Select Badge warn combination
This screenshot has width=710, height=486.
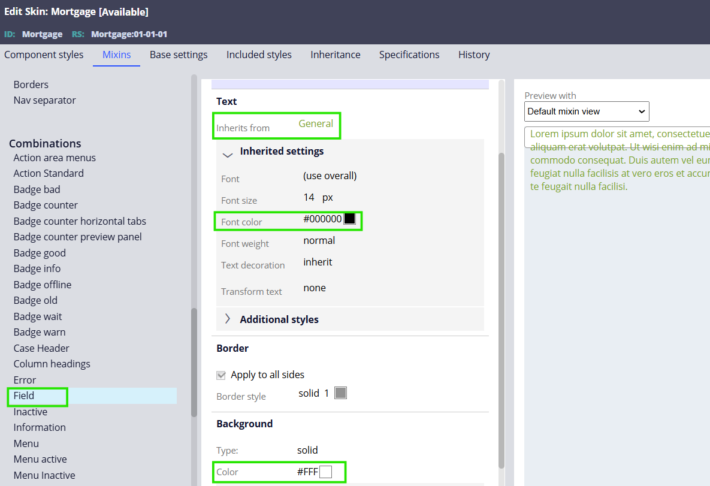click(x=39, y=332)
